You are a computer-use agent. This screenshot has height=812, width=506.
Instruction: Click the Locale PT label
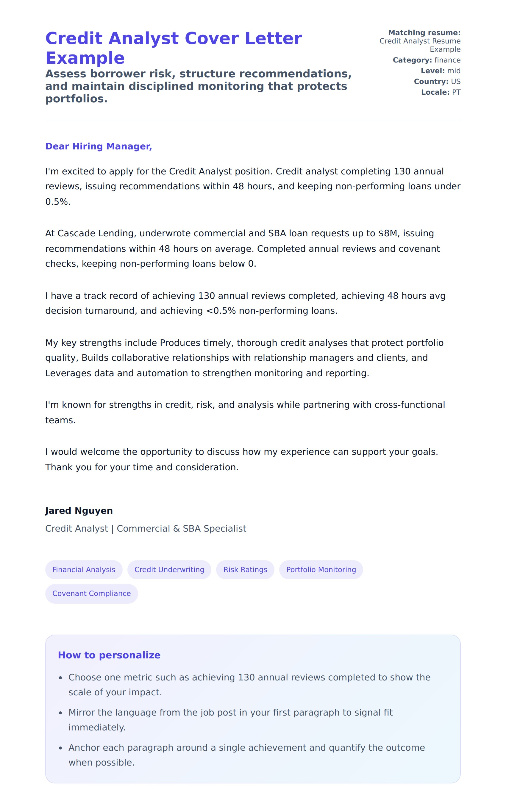point(441,92)
